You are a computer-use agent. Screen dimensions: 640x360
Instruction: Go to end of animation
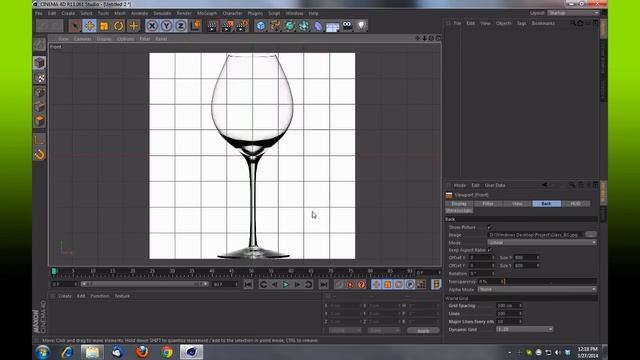pos(324,284)
